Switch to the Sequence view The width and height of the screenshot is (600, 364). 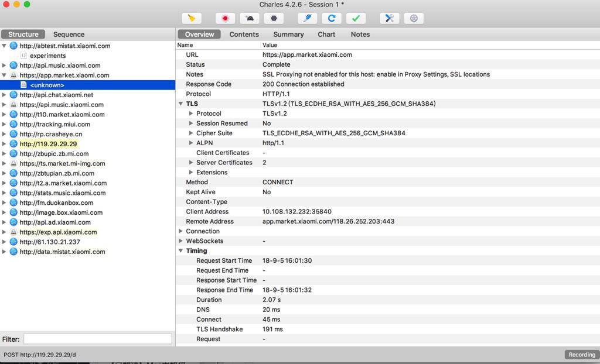pos(69,35)
